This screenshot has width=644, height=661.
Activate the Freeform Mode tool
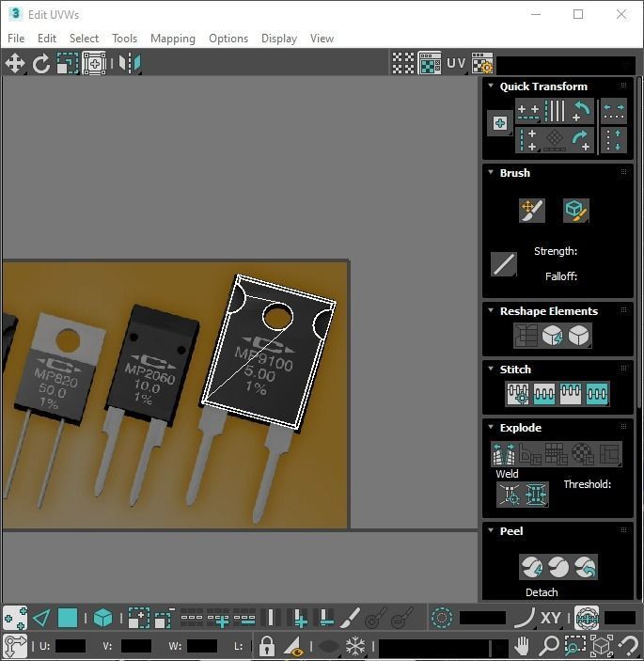94,64
